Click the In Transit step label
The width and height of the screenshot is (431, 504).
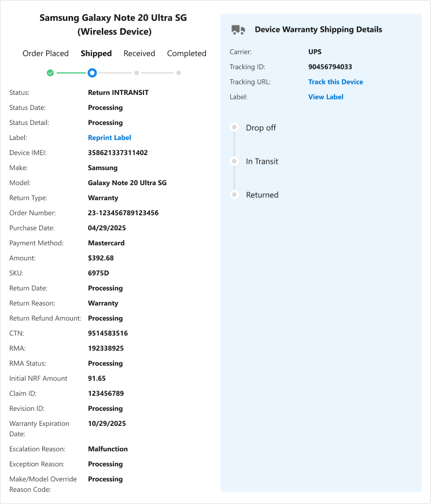tap(262, 161)
